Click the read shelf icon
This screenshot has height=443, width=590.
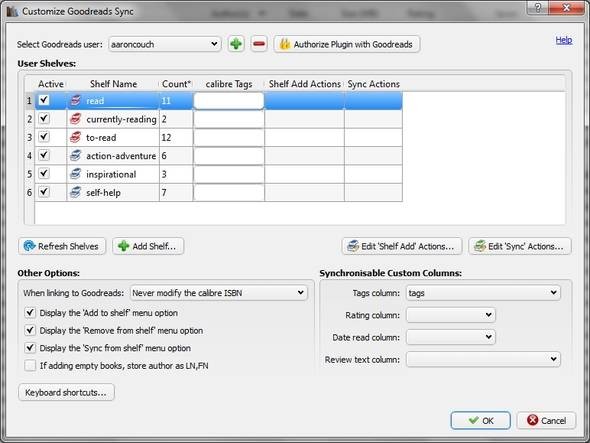tap(76, 100)
